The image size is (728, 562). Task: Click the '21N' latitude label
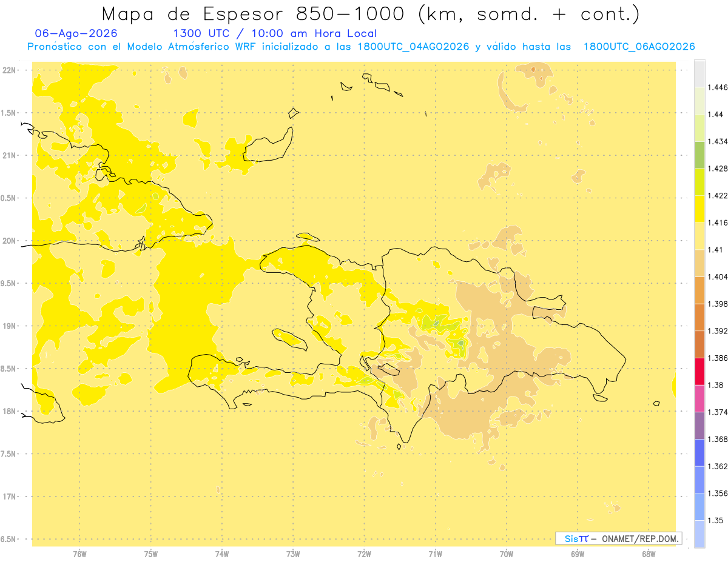point(10,155)
